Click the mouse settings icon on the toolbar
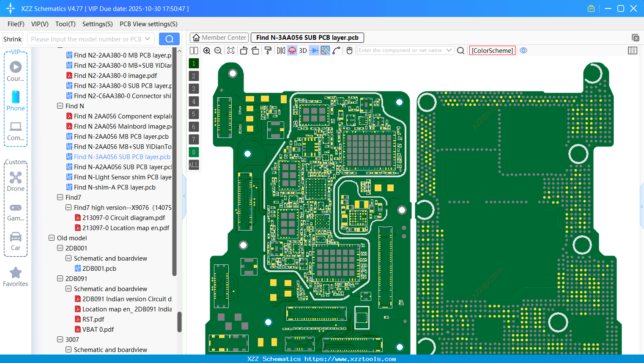Image resolution: width=644 pixels, height=363 pixels. pyautogui.click(x=349, y=50)
